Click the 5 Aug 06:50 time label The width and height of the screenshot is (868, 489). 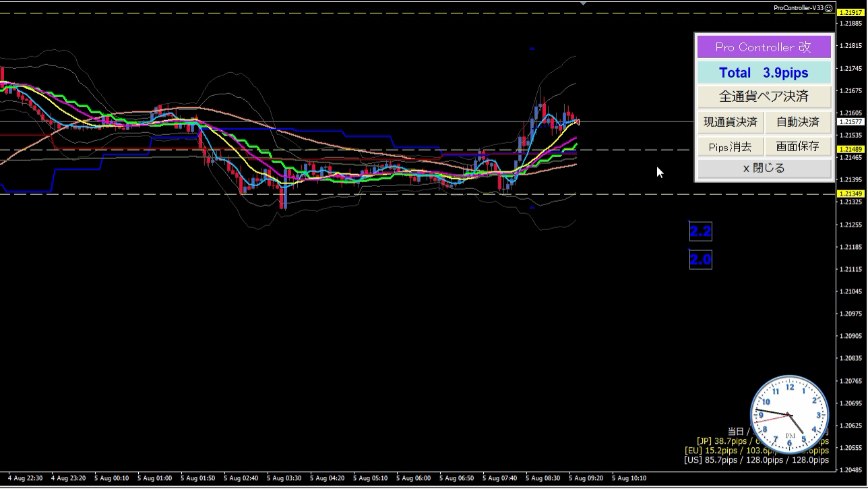pos(456,478)
